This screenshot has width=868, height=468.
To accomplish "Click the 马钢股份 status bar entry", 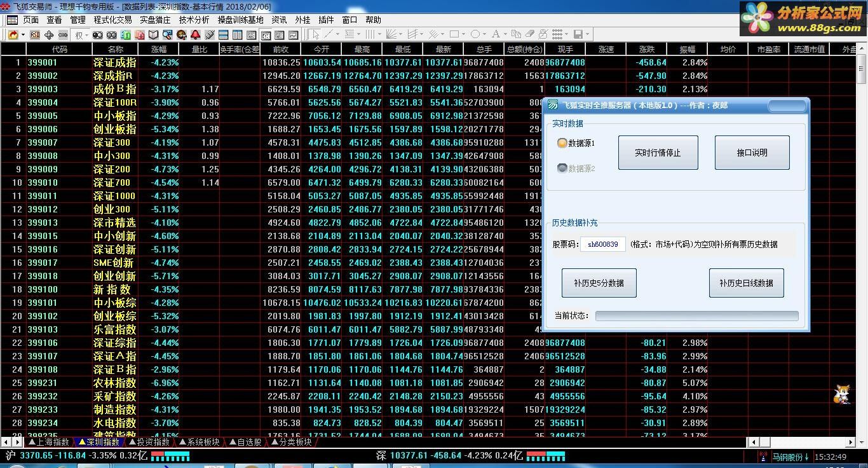I will click(790, 457).
